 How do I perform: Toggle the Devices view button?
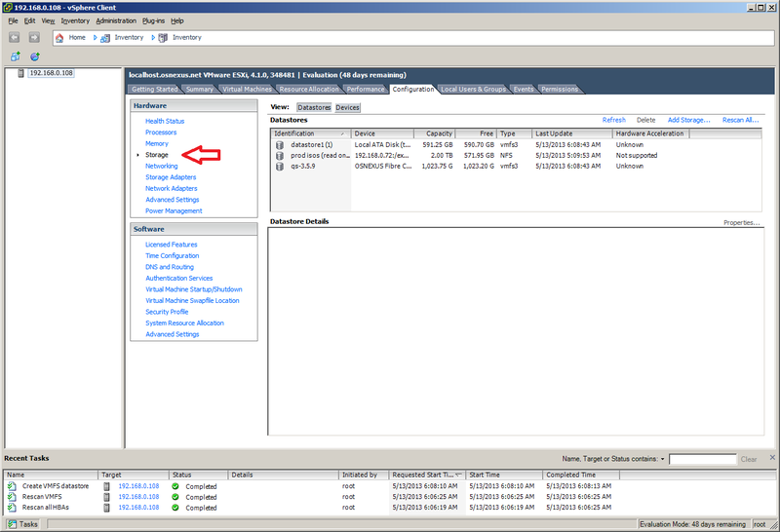(347, 107)
